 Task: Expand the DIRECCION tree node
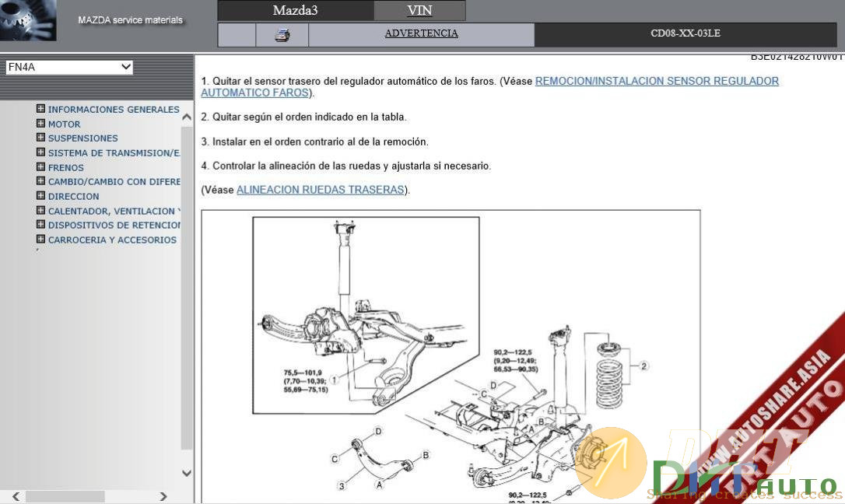click(x=40, y=195)
